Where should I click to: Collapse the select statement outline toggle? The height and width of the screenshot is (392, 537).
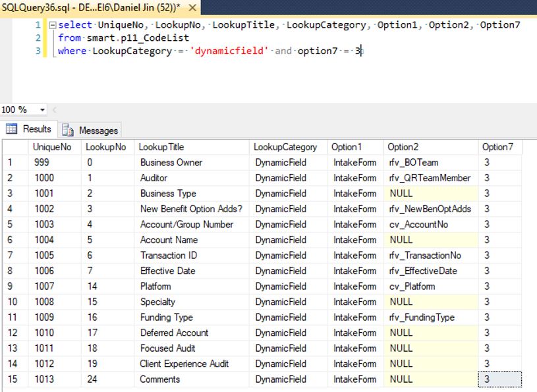[x=53, y=25]
